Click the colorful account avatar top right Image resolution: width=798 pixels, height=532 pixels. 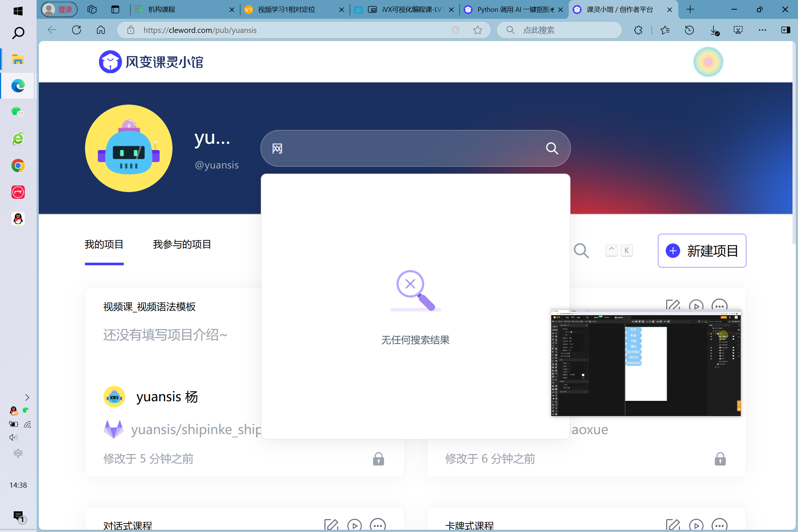pos(708,62)
